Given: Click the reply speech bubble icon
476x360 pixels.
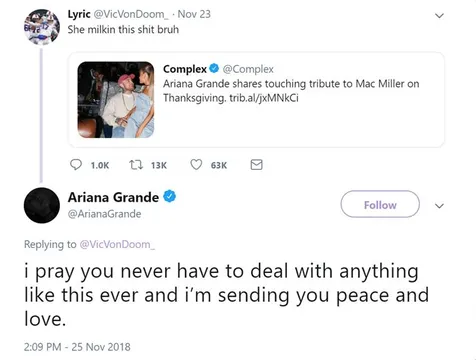Looking at the screenshot, I should (76, 165).
